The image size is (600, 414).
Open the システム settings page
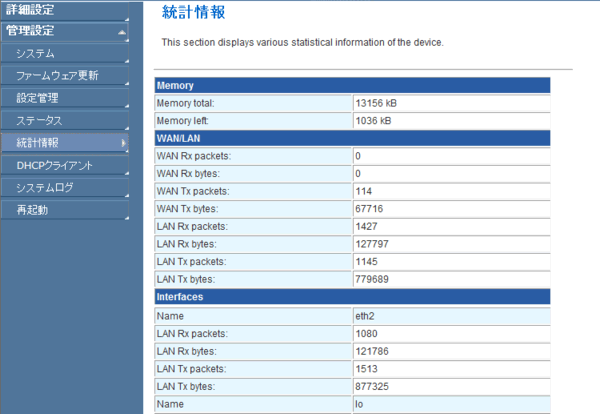(x=64, y=53)
